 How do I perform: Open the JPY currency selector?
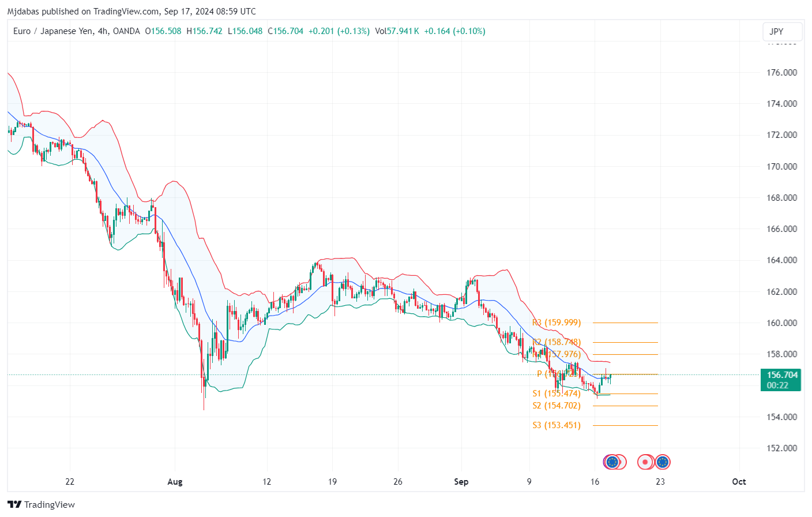(x=782, y=32)
